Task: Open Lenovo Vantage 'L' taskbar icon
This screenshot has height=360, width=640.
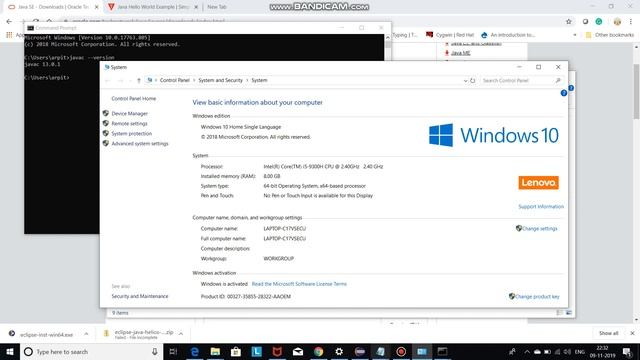Action: point(256,351)
